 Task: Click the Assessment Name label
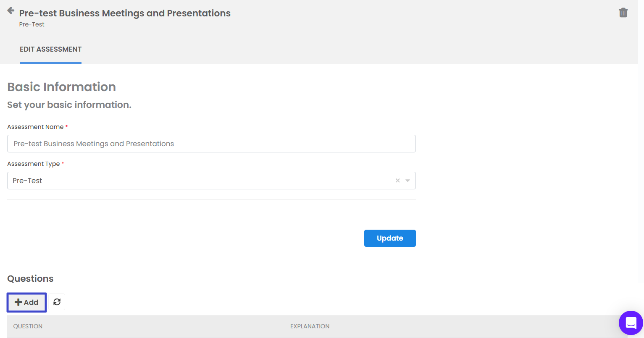[35, 127]
